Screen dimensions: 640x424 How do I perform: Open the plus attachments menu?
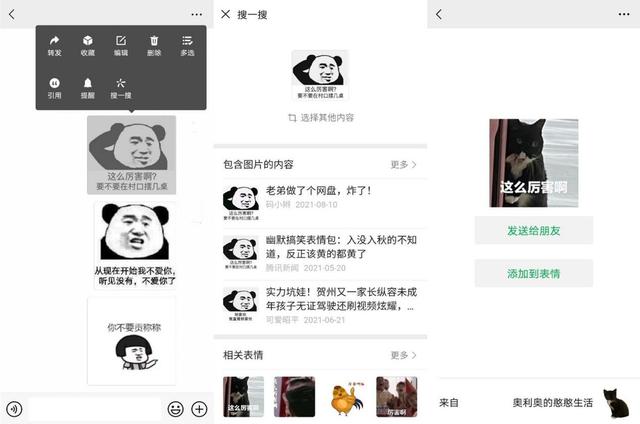(200, 409)
